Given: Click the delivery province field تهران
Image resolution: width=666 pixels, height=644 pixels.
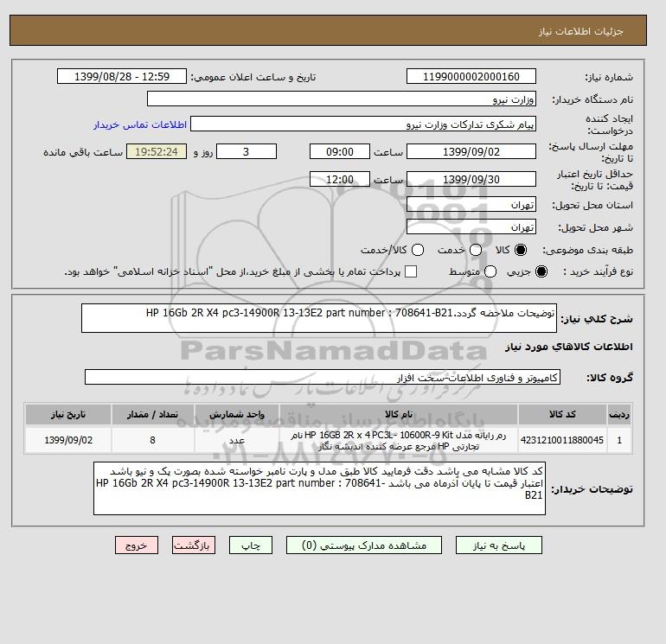Looking at the screenshot, I should point(471,205).
